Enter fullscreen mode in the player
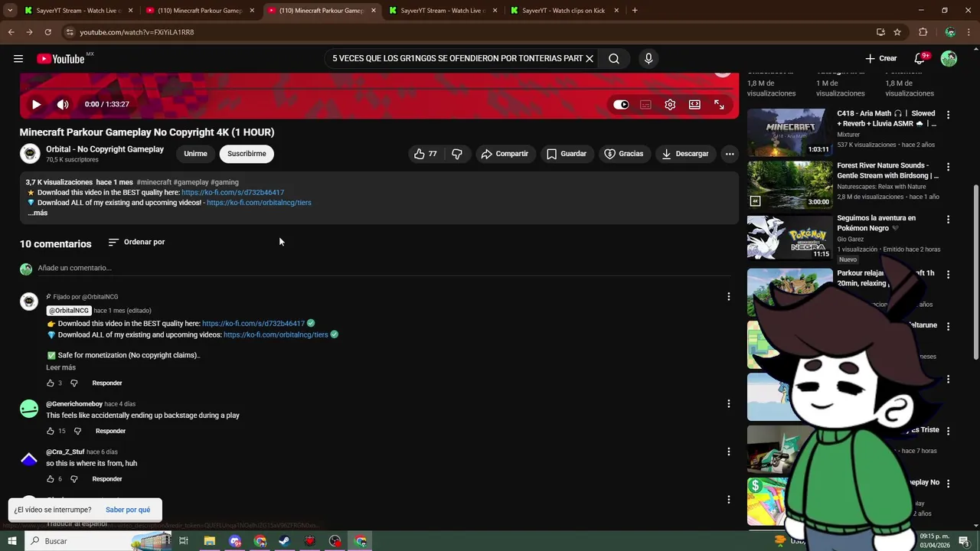Image resolution: width=980 pixels, height=551 pixels. 719,105
